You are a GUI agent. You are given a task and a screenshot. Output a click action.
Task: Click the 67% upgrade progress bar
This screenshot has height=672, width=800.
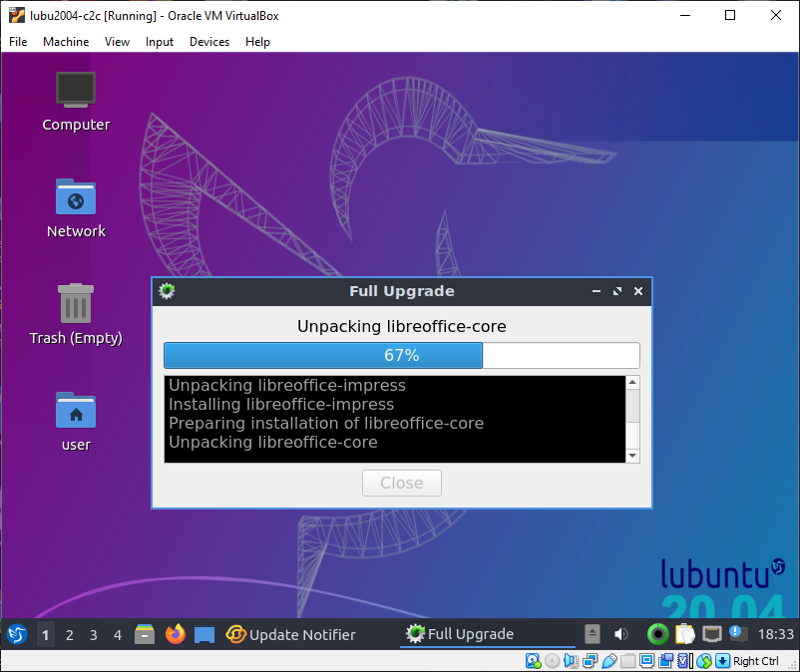pos(401,356)
